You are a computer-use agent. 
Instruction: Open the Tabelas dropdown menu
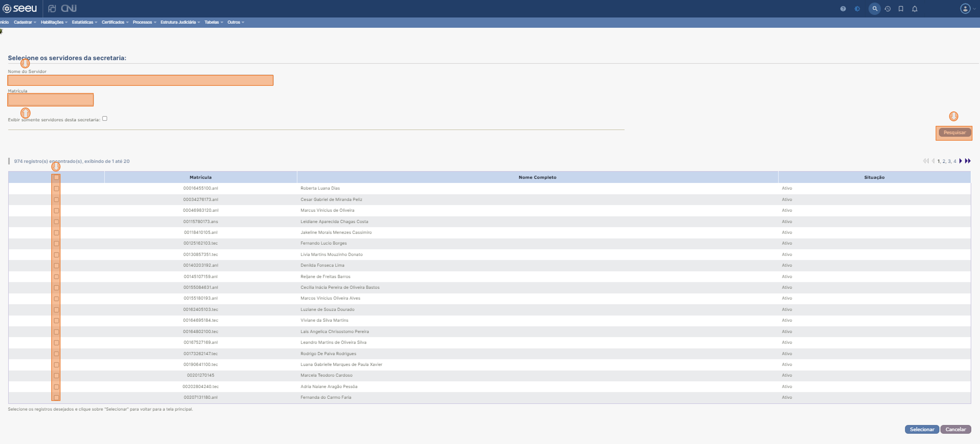(x=213, y=22)
